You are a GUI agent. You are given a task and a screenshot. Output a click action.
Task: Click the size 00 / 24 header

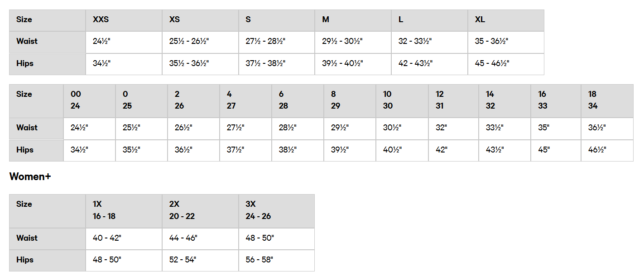[89, 100]
